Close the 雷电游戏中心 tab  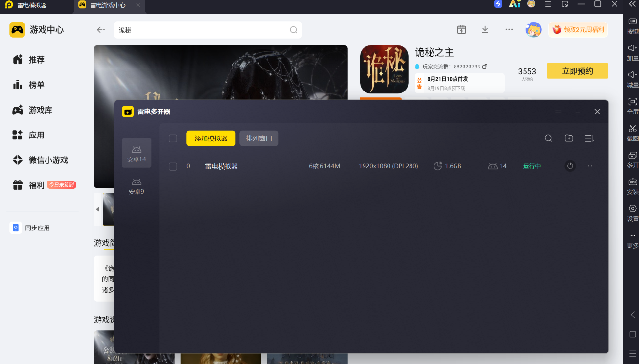pos(138,5)
